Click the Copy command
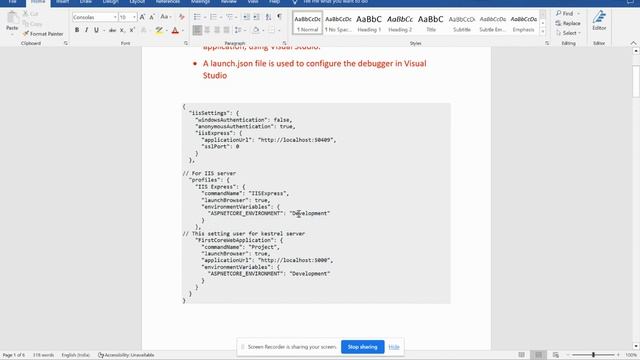The image size is (640, 360). 32,24
